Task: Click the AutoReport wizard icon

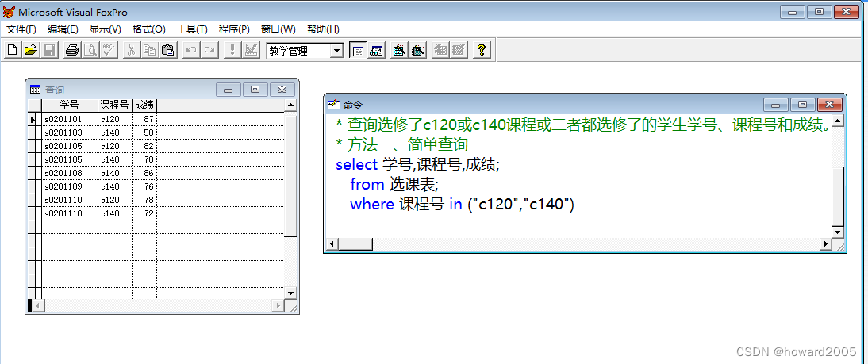Action: (x=459, y=50)
